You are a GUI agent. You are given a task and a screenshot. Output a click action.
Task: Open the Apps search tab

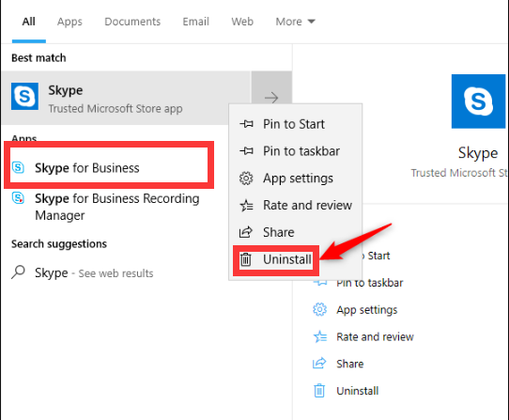tap(69, 22)
